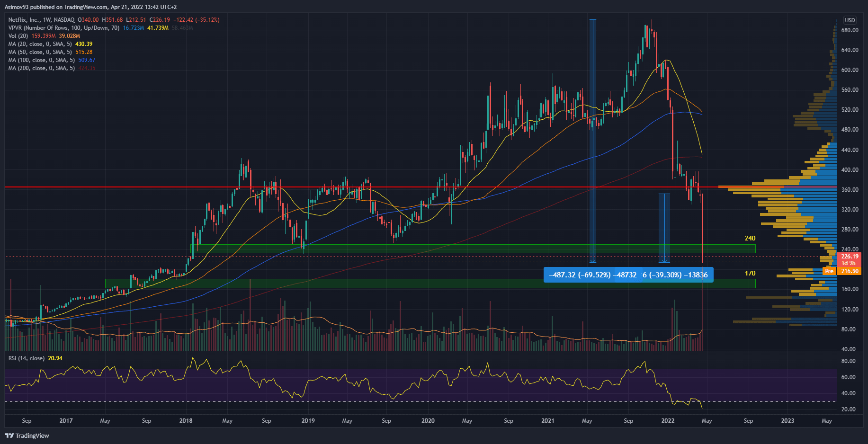Click the VPVR indicator legend
868x444 pixels.
tap(63, 28)
